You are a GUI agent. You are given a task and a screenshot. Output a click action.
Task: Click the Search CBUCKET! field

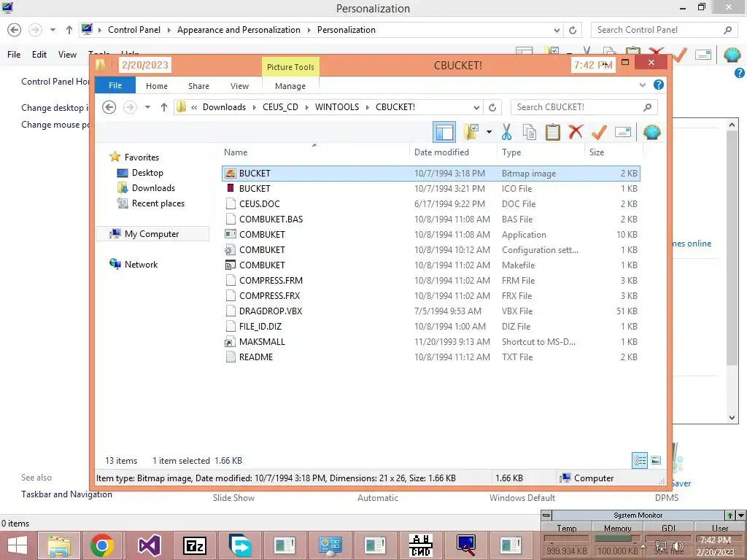tap(584, 107)
